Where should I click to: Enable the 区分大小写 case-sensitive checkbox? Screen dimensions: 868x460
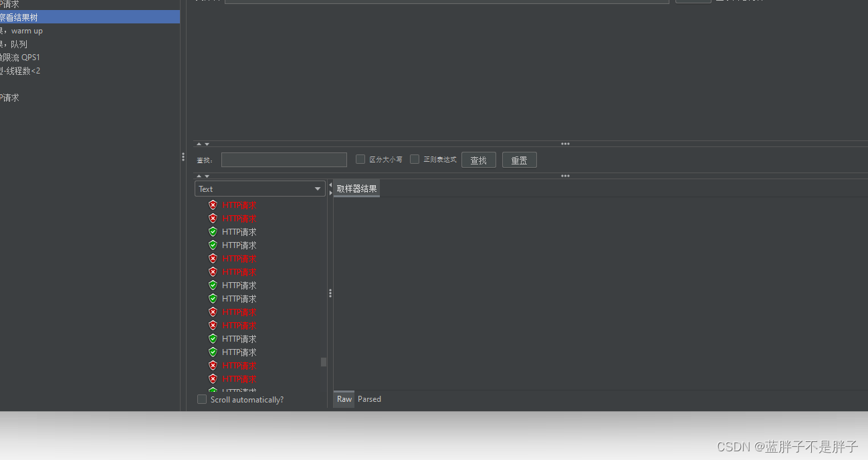pyautogui.click(x=360, y=159)
